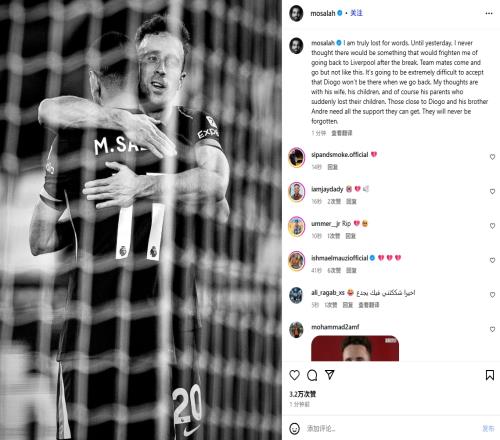The image size is (500, 440).
Task: Like the sipandsmoke.official comment
Action: tap(492, 157)
